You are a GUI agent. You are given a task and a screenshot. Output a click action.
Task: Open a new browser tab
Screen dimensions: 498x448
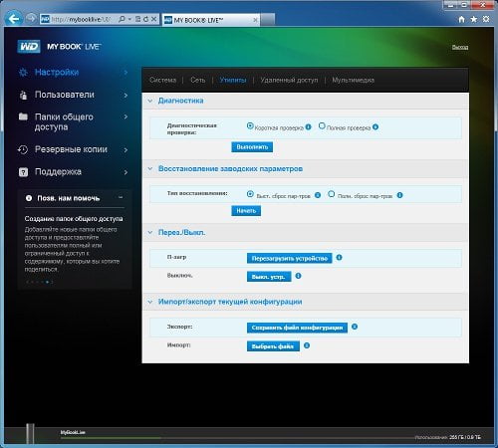268,20
